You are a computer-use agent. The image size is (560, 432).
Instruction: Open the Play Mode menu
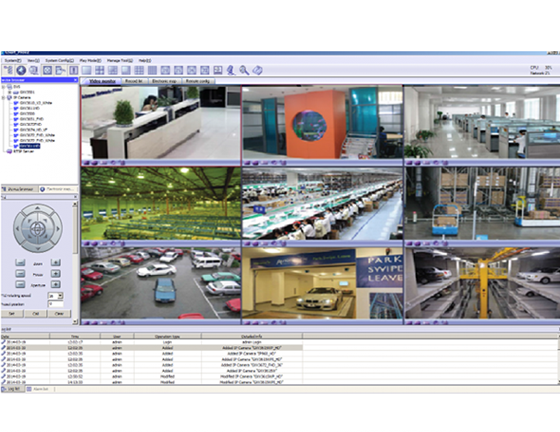coord(90,60)
